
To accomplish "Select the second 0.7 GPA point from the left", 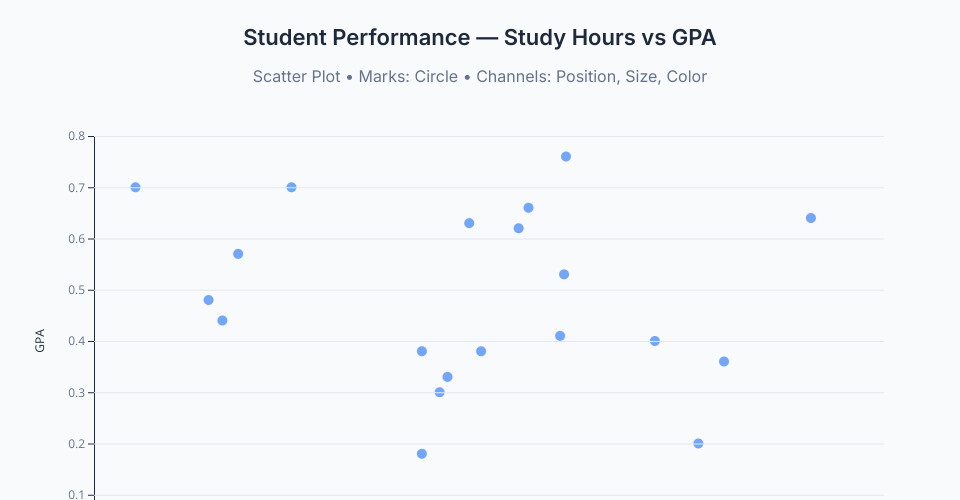I will (x=291, y=187).
